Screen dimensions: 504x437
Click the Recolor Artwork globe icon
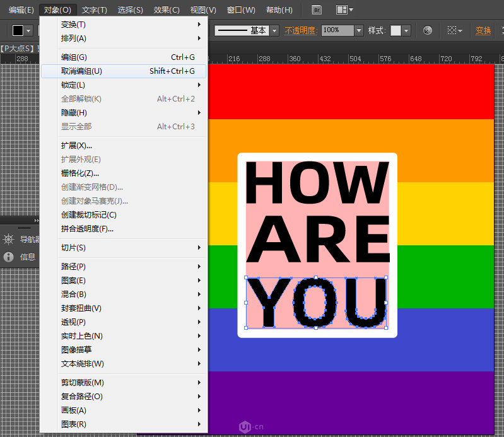428,30
